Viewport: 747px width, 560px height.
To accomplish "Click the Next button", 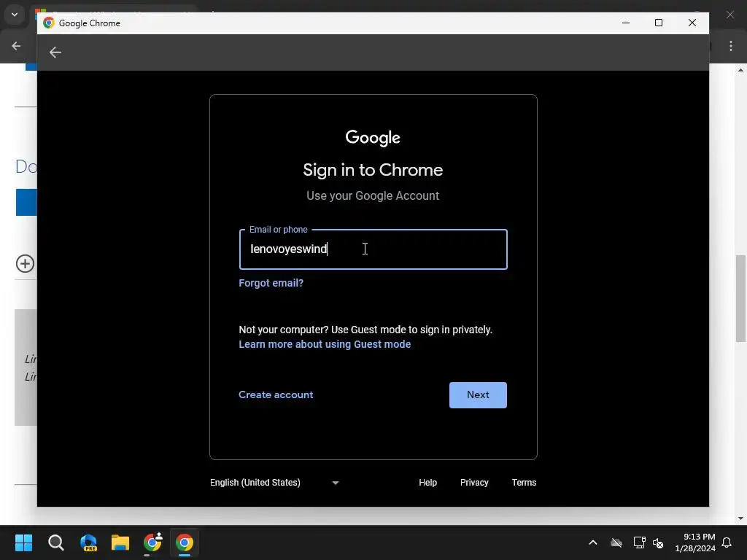I will [x=478, y=394].
